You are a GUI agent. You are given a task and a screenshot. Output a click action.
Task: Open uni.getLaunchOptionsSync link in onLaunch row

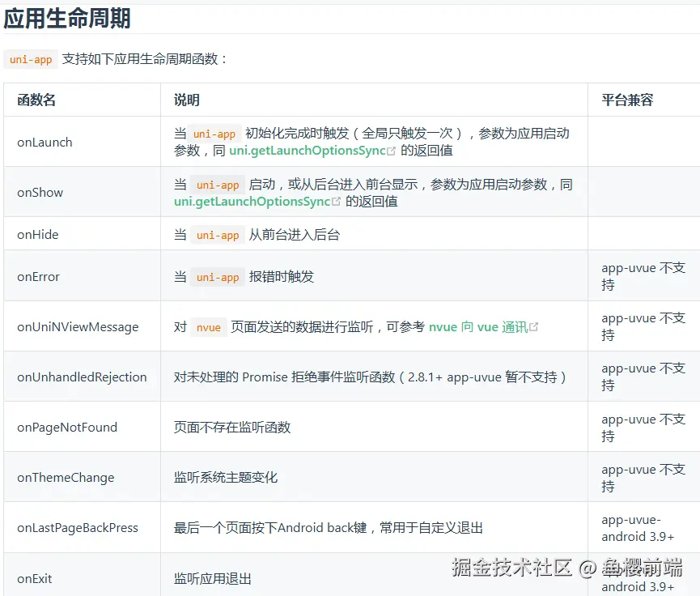tap(308, 151)
